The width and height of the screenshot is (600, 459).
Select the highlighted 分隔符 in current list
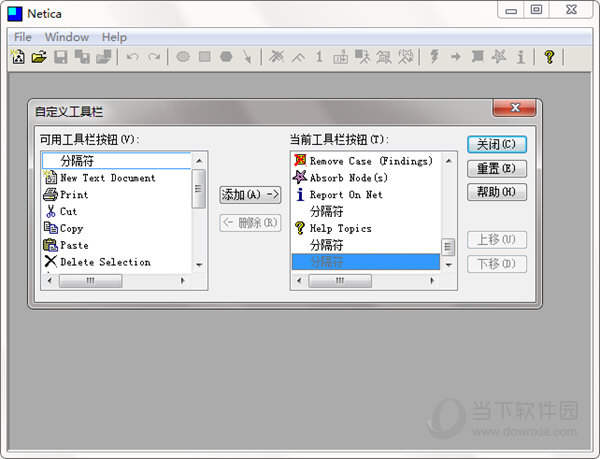366,262
